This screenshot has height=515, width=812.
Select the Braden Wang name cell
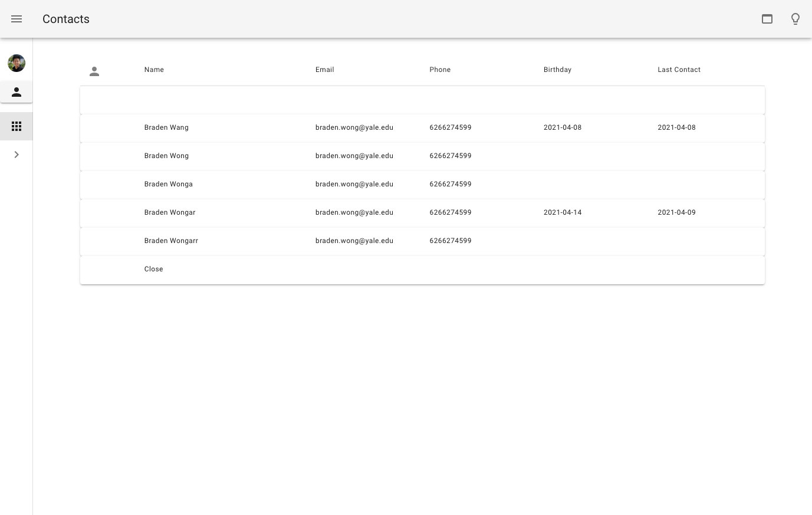click(166, 127)
